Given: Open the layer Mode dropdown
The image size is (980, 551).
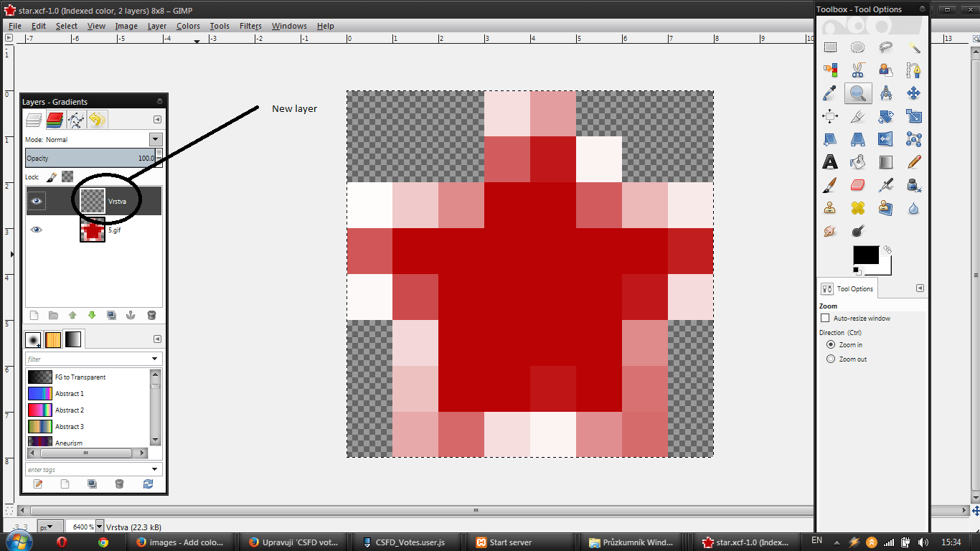Looking at the screenshot, I should [156, 139].
